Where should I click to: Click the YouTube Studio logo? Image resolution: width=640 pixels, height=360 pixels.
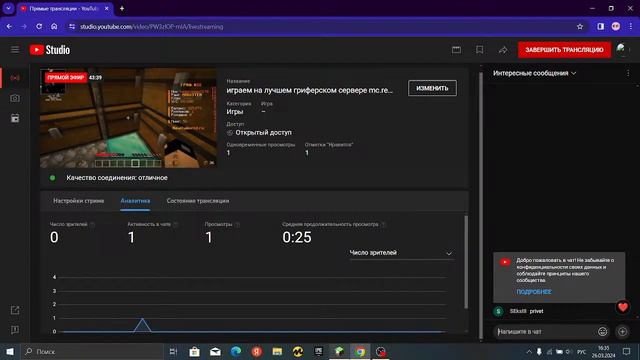50,50
